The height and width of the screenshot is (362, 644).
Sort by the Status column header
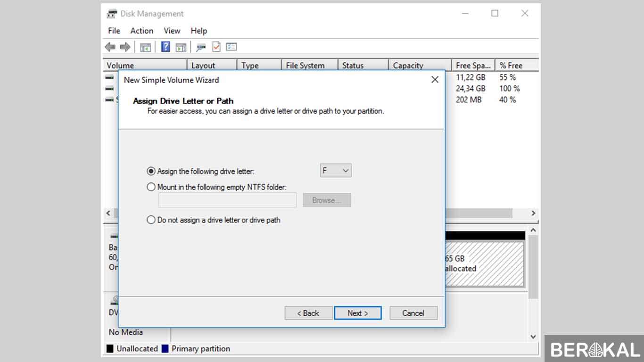tap(363, 66)
